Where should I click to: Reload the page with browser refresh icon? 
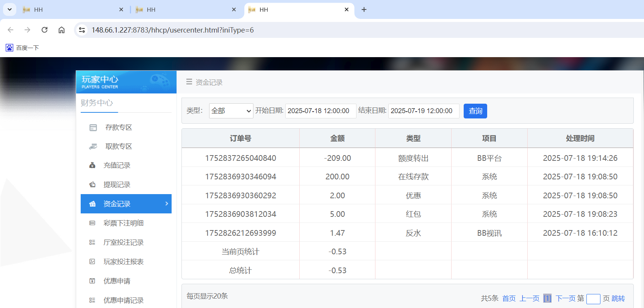[x=44, y=30]
